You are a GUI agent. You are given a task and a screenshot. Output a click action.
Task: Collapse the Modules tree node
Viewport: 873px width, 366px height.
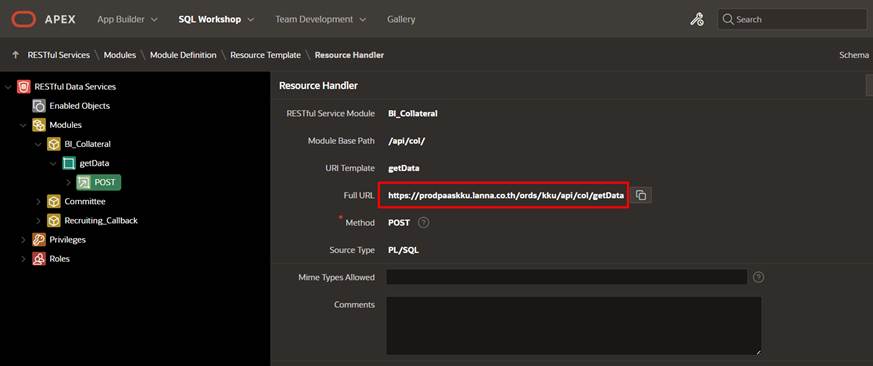click(x=23, y=125)
